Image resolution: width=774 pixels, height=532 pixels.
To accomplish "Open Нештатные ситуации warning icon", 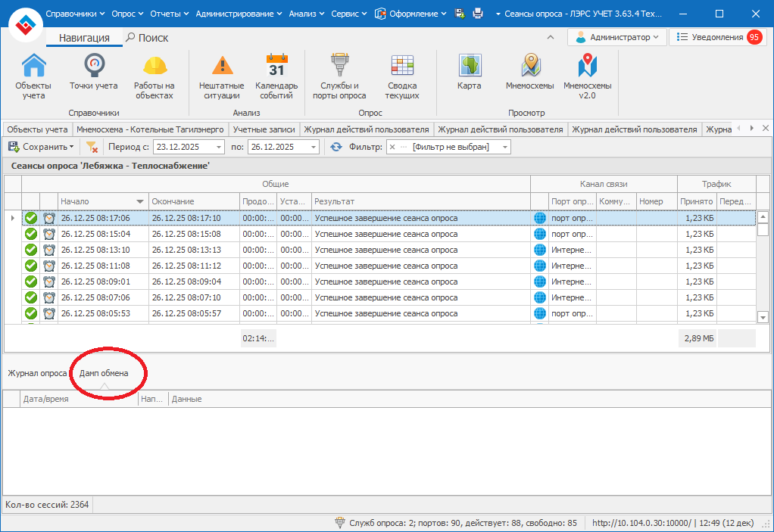I will (x=222, y=76).
